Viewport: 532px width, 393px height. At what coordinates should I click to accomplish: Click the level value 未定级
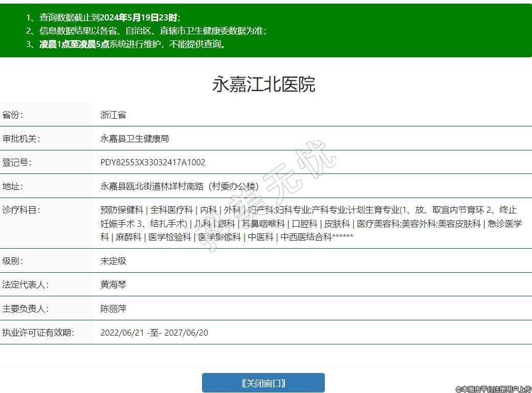tap(113, 261)
